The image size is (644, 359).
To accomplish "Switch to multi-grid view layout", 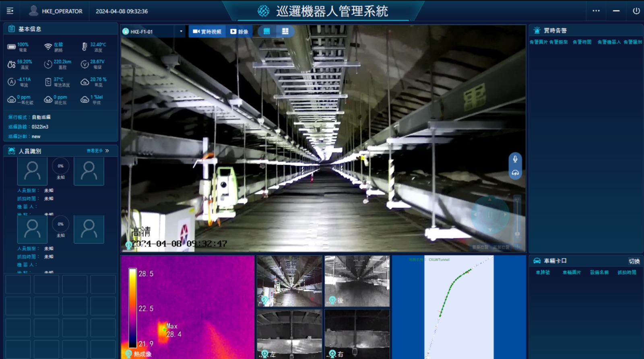I will pyautogui.click(x=285, y=31).
